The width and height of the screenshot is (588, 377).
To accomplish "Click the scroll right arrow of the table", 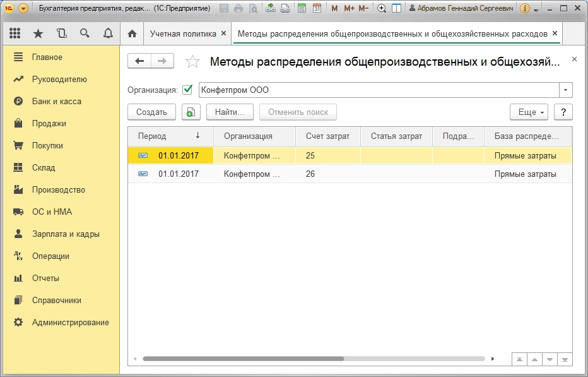I will point(492,359).
